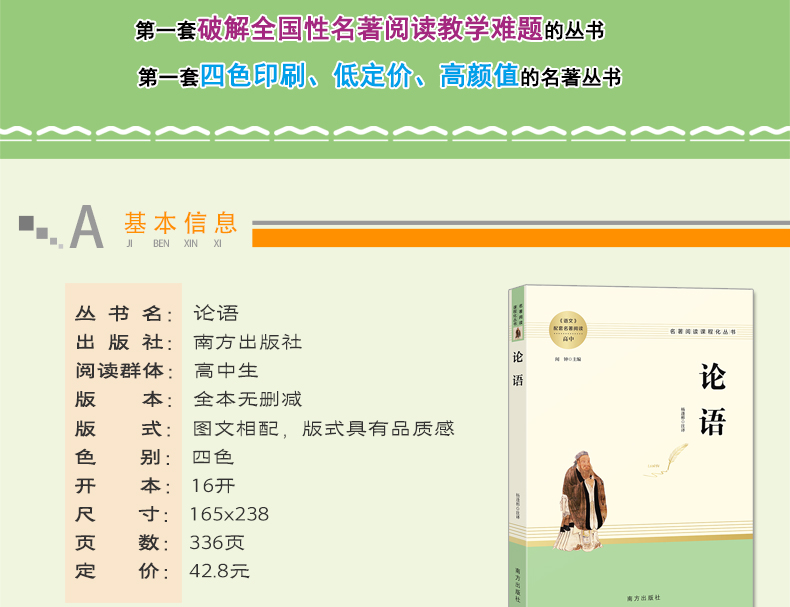Image resolution: width=790 pixels, height=607 pixels.
Task: Click the value 图文相配，版式具有品质感
Action: 323,429
